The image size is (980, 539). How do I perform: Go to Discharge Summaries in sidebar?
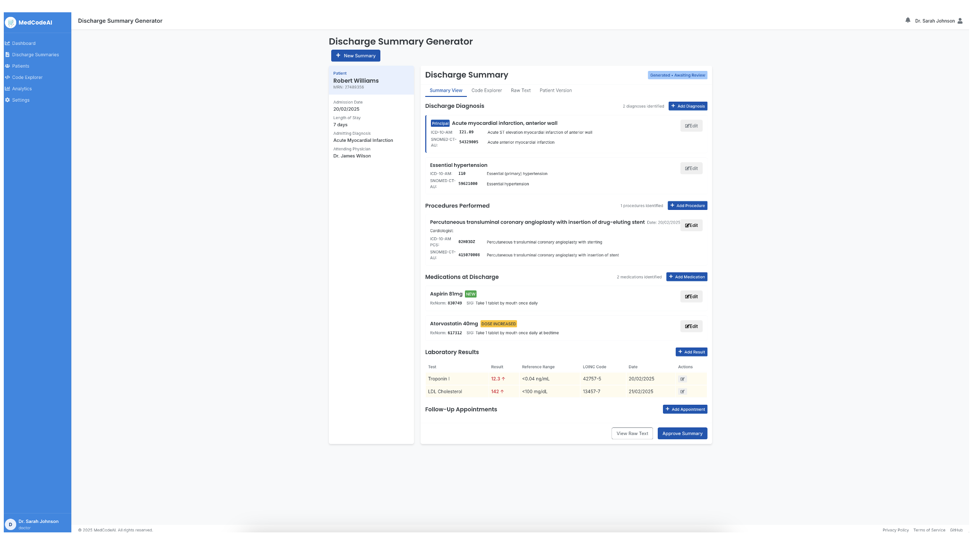click(35, 54)
